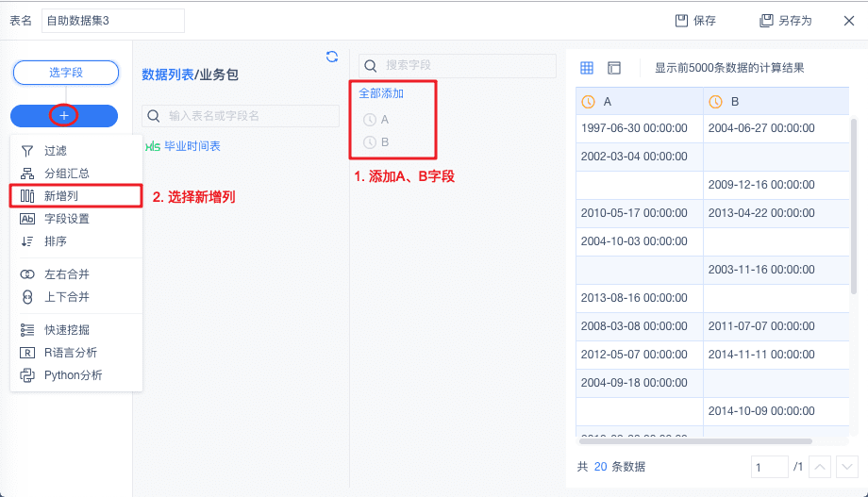Click 全部添加 link
This screenshot has width=868, height=497.
click(381, 93)
